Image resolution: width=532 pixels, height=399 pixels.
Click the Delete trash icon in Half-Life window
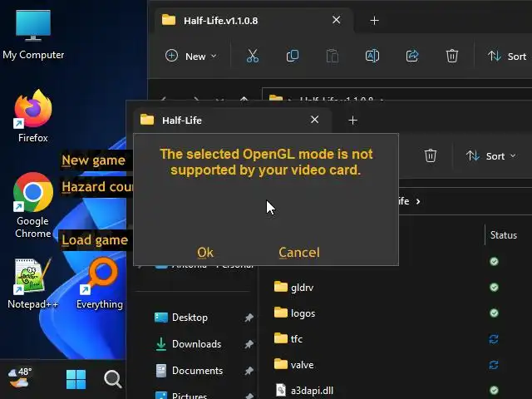(431, 155)
